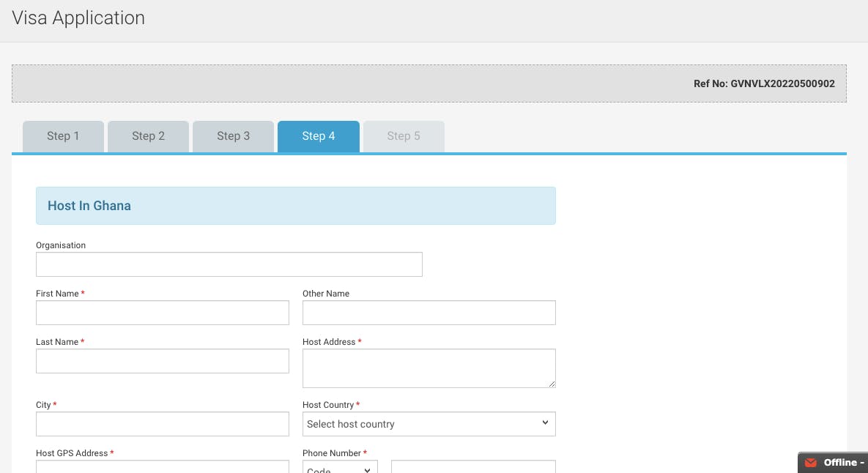Select the Other Name input box
The height and width of the screenshot is (473, 868).
[429, 313]
